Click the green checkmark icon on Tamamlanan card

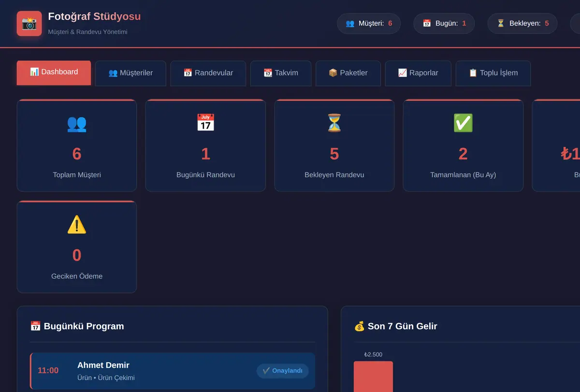click(x=463, y=123)
